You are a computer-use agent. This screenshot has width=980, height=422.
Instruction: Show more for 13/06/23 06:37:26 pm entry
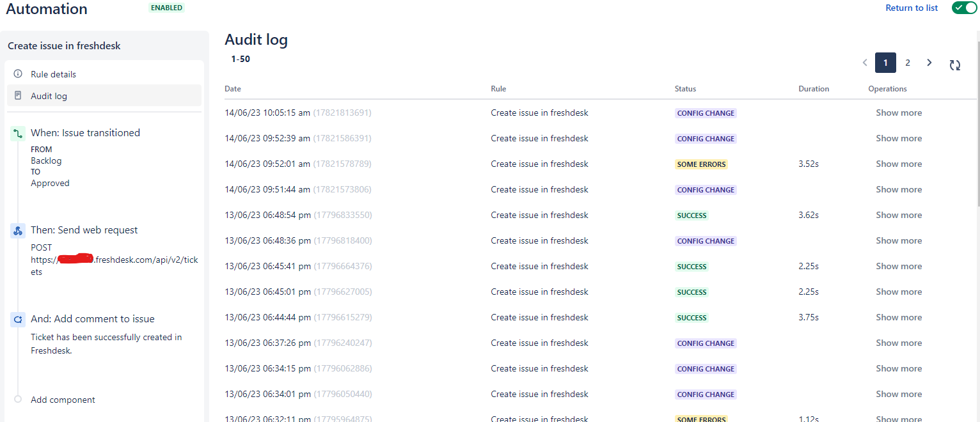pos(899,343)
